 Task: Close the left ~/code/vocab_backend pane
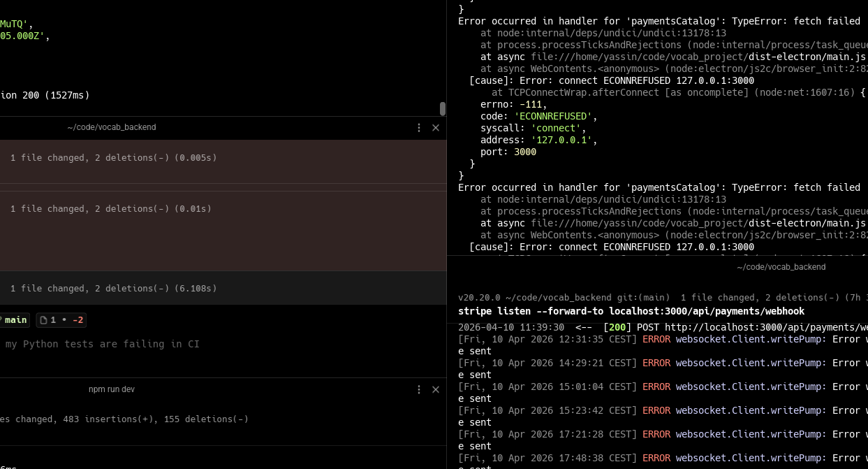coord(436,128)
